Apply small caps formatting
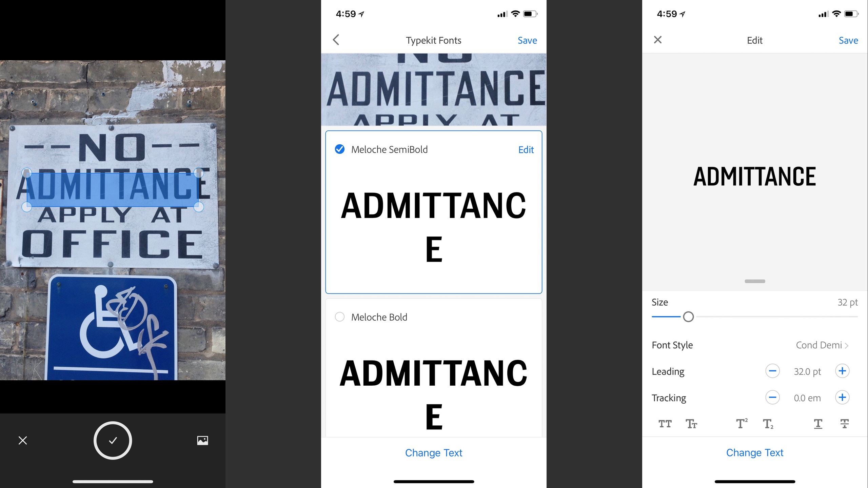The image size is (868, 488). [692, 424]
